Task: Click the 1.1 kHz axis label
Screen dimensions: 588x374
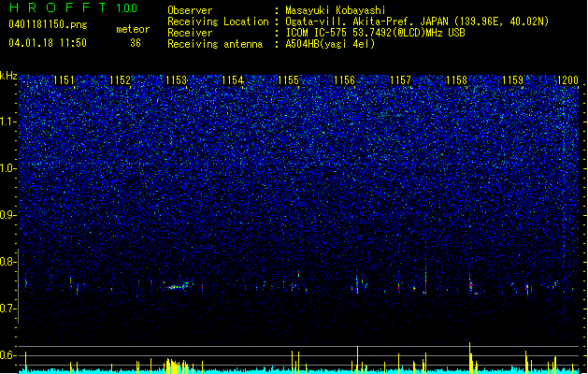Action: 8,122
